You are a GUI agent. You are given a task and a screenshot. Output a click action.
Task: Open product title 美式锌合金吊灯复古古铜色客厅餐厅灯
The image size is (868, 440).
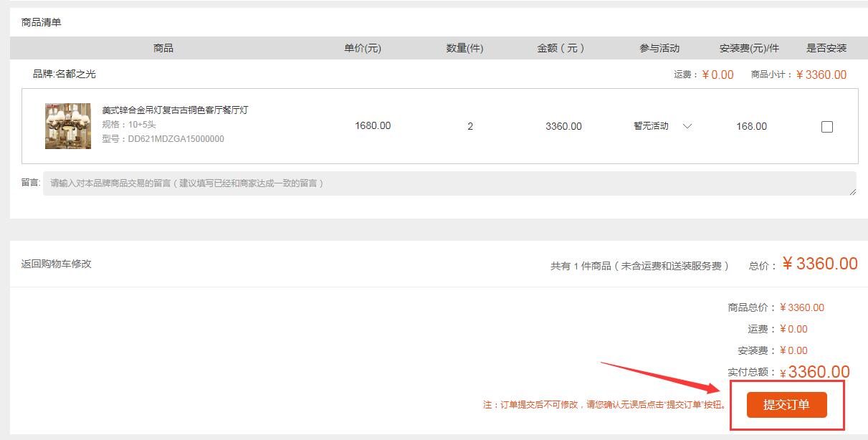point(175,110)
